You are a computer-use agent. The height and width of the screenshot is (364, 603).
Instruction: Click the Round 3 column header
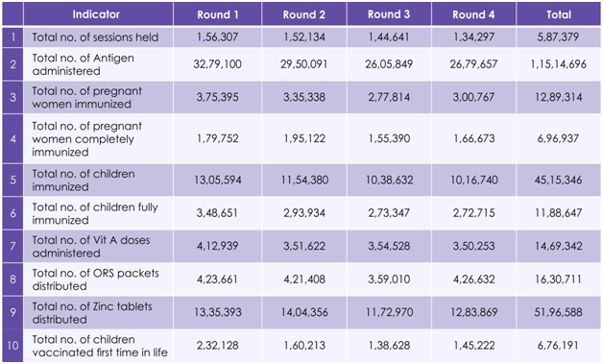coord(389,14)
